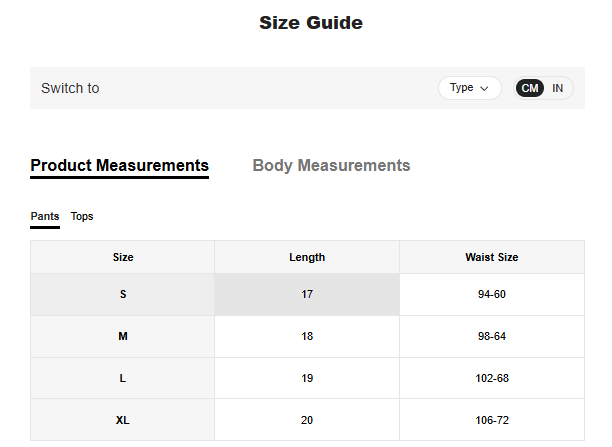The height and width of the screenshot is (447, 612).
Task: Select the size XL row label
Action: 123,420
